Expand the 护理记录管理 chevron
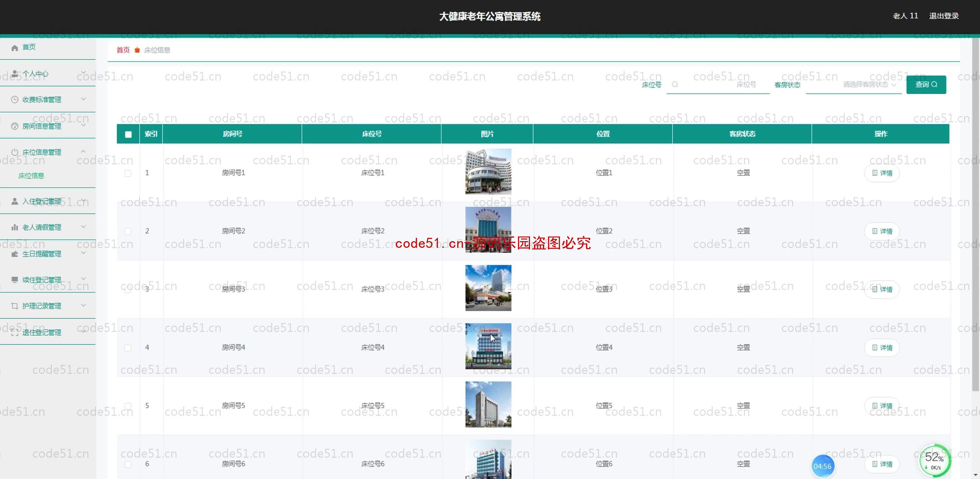The image size is (980, 479). [x=83, y=305]
